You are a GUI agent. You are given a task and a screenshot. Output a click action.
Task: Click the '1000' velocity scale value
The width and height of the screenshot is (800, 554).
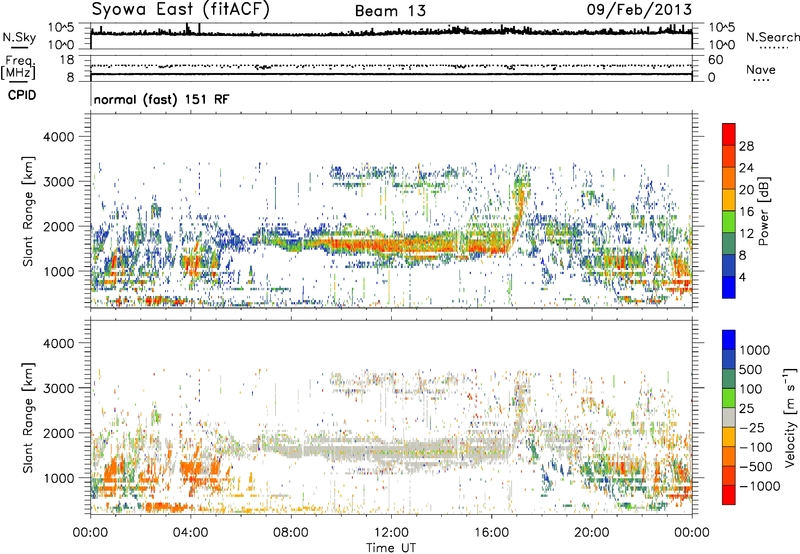coord(755,350)
